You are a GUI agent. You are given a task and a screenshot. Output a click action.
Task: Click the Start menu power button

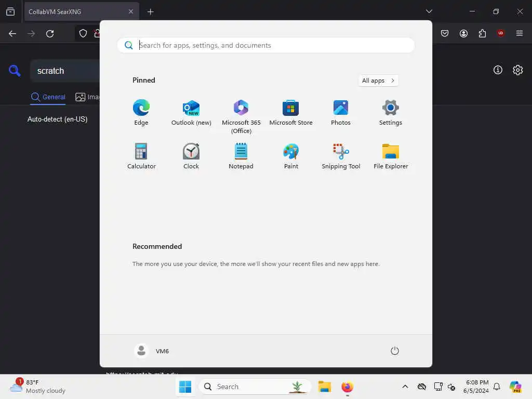click(x=395, y=351)
